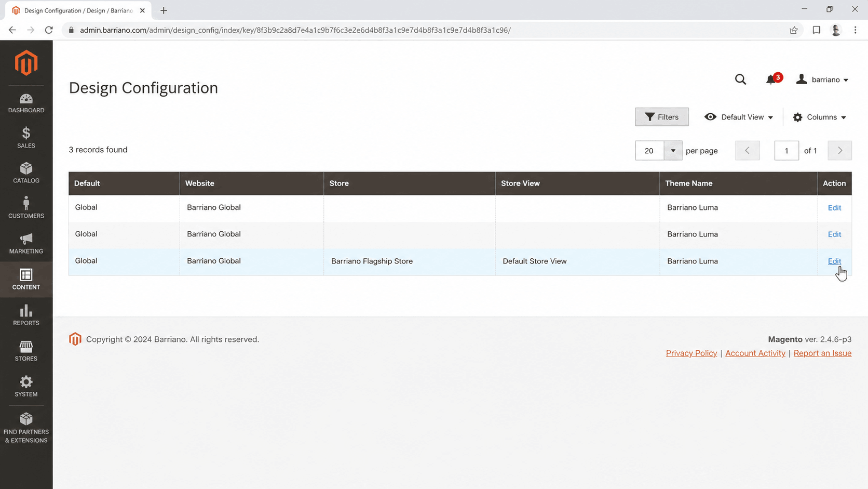Viewport: 868px width, 489px height.
Task: Open the Content sidebar menu
Action: pyautogui.click(x=26, y=280)
